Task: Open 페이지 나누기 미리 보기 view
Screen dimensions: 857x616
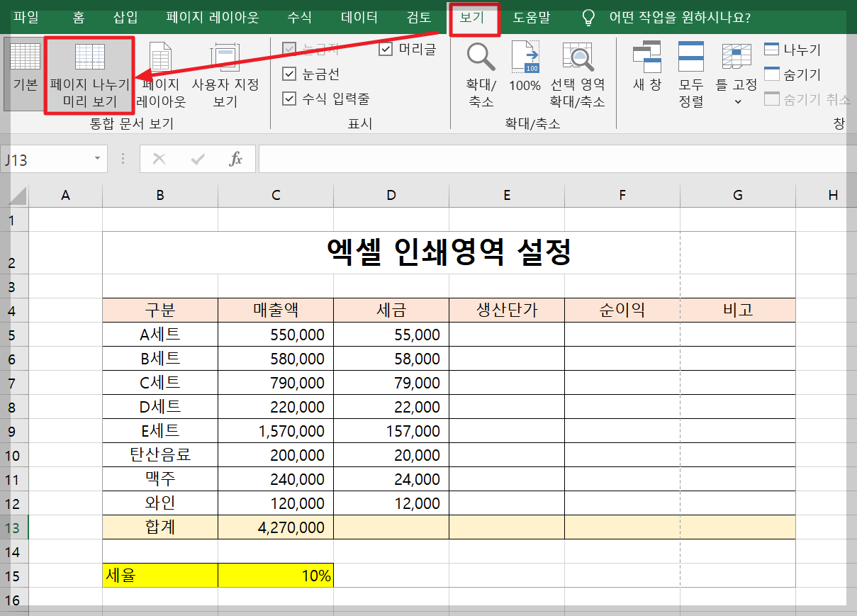Action: [x=89, y=74]
